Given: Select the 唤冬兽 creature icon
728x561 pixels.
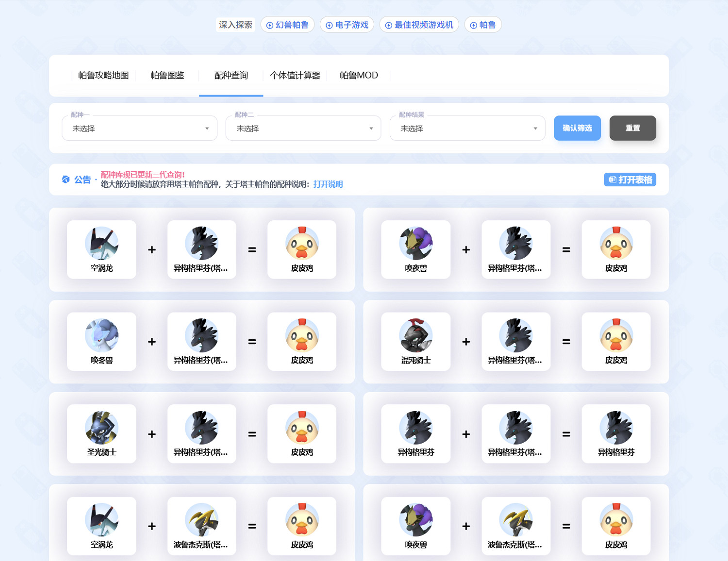Looking at the screenshot, I should point(101,336).
